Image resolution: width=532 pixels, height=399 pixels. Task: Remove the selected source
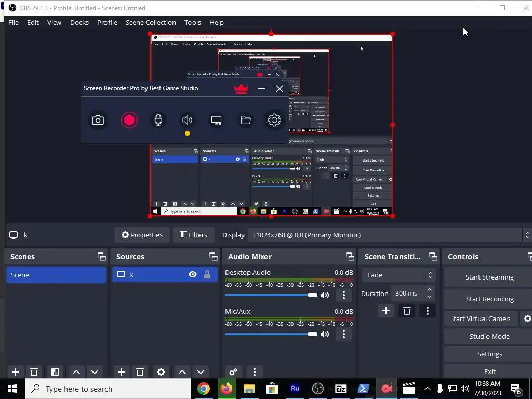point(140,372)
